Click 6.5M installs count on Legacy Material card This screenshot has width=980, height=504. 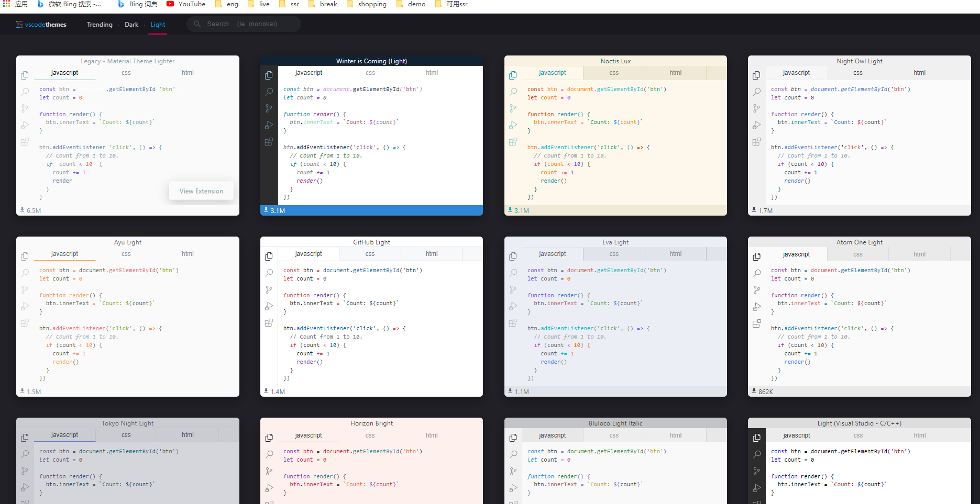coord(30,210)
